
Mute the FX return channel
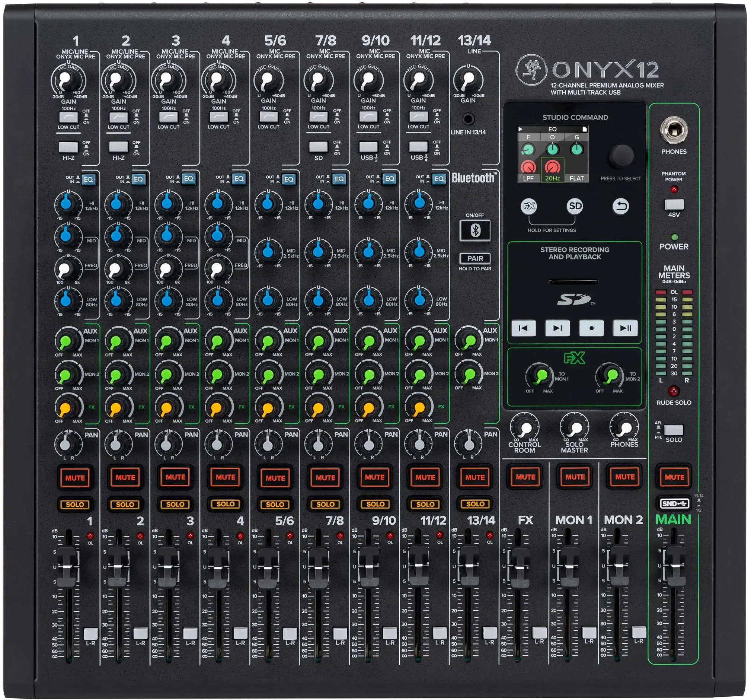525,477
